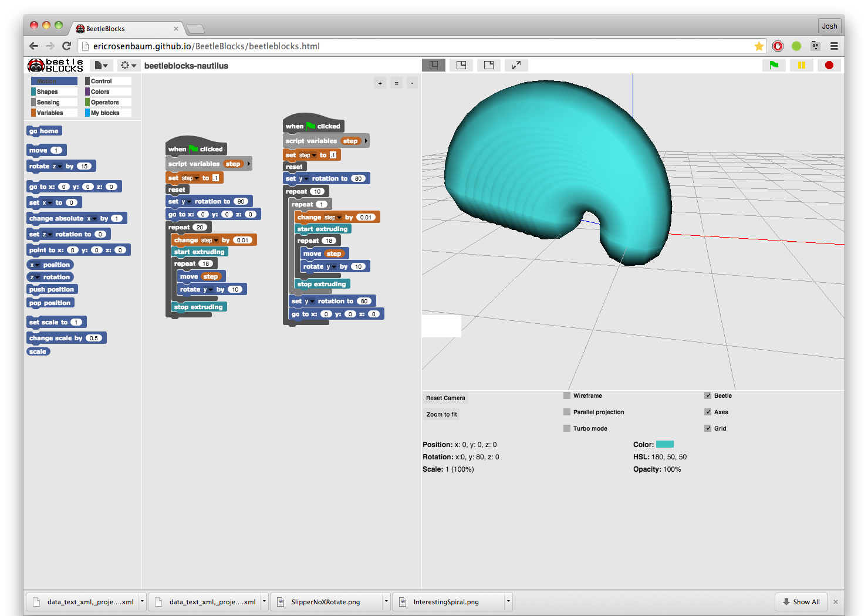Switch to the Shapes block category

47,92
